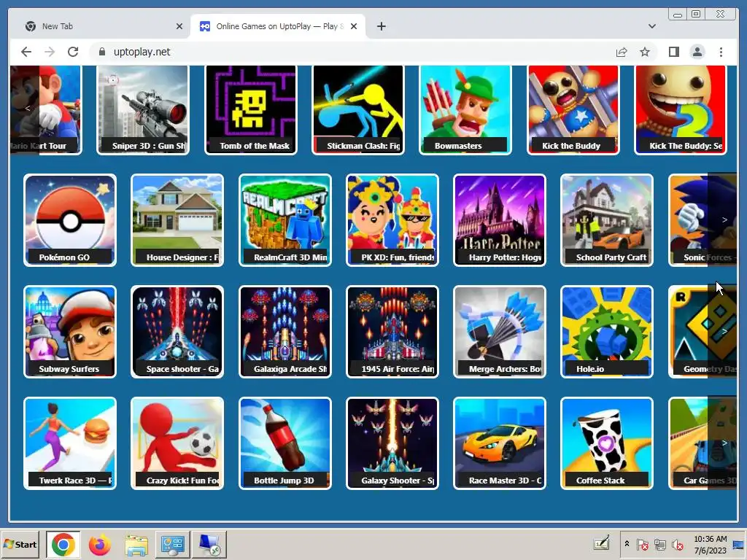Screen dimensions: 747x560
Task: Open Galaxy Shooter game tile
Action: [x=392, y=443]
